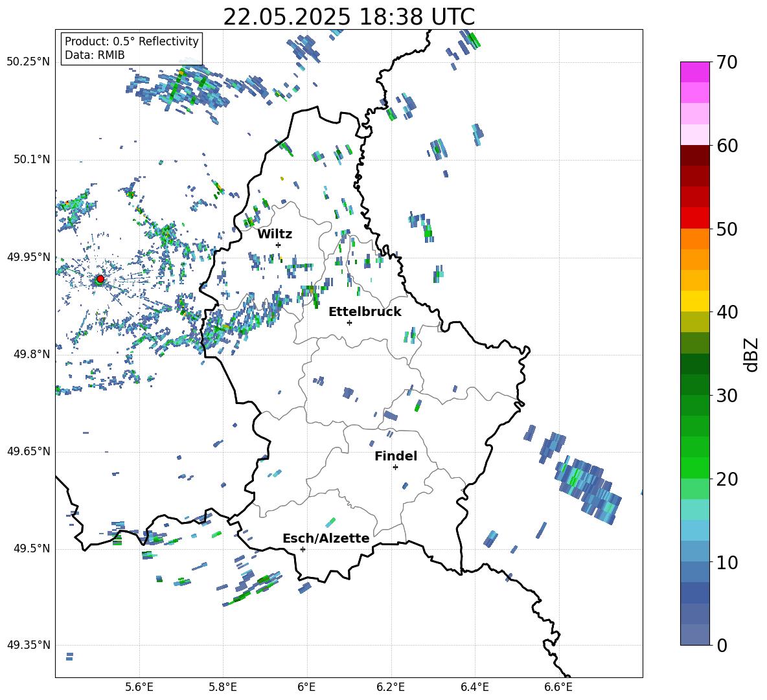Click the 20 tick on the colorbar
Viewport: 767px width, 700px height.
click(x=727, y=479)
